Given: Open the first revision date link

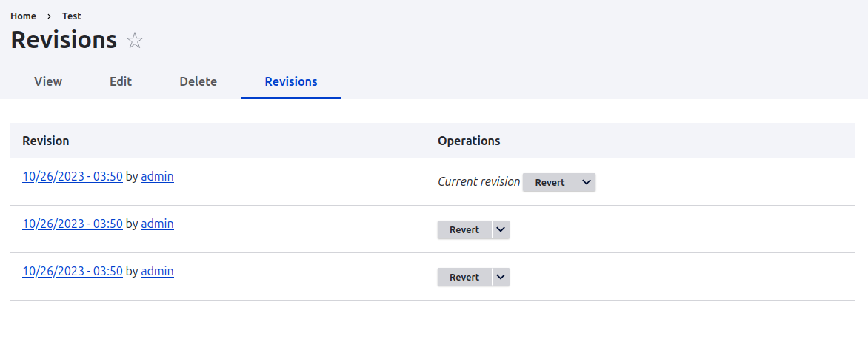Looking at the screenshot, I should [x=73, y=176].
